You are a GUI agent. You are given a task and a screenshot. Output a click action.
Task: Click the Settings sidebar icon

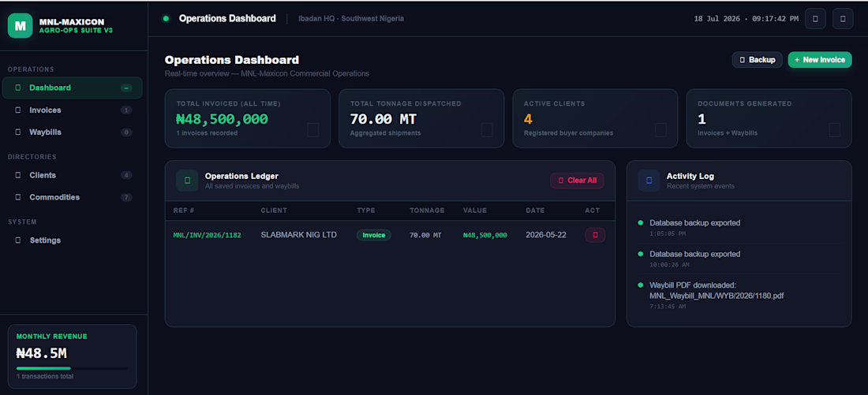[x=18, y=240]
